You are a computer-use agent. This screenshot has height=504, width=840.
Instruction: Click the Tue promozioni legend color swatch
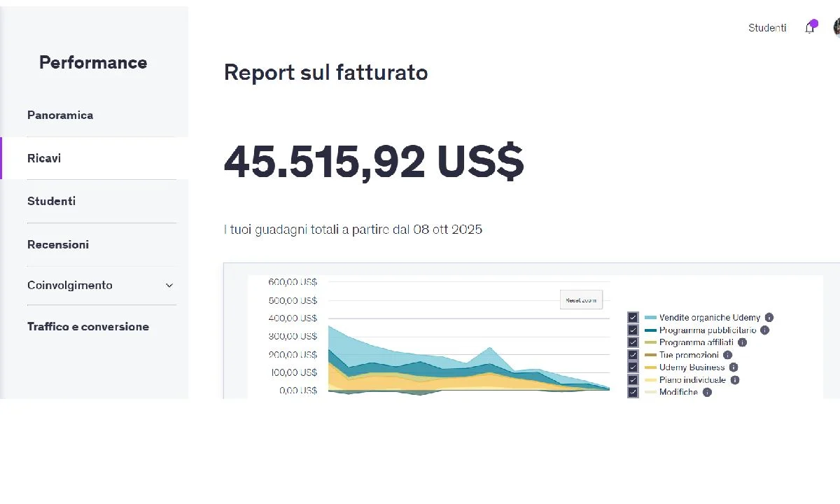click(x=650, y=355)
